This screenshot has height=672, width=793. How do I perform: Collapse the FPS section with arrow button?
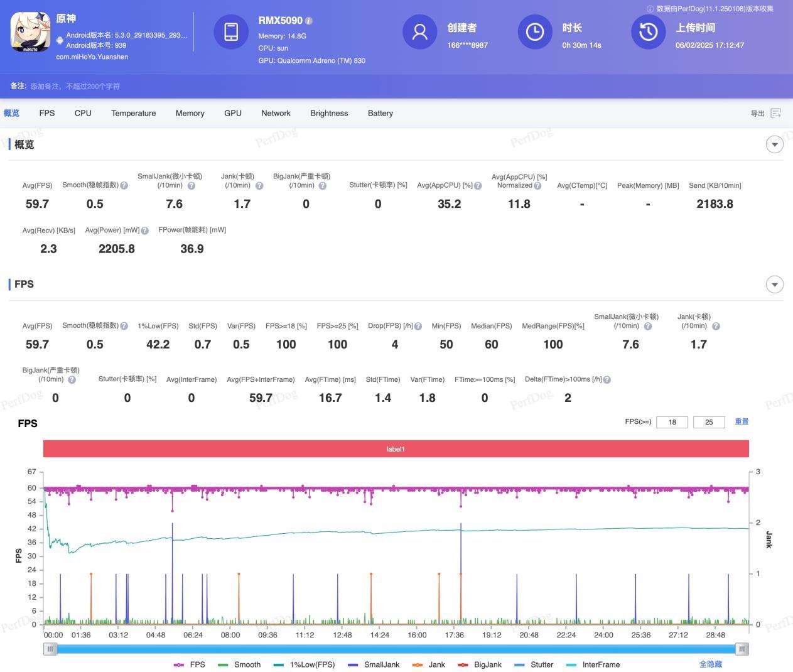(x=775, y=285)
